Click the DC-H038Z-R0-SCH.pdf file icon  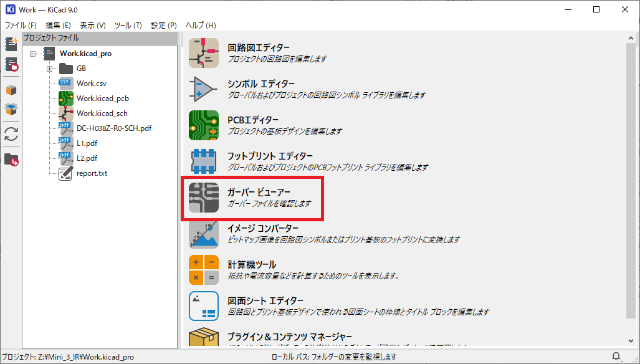point(65,128)
